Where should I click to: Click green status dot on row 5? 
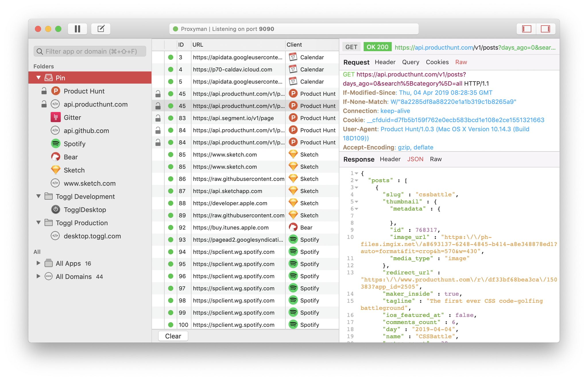[x=171, y=82]
